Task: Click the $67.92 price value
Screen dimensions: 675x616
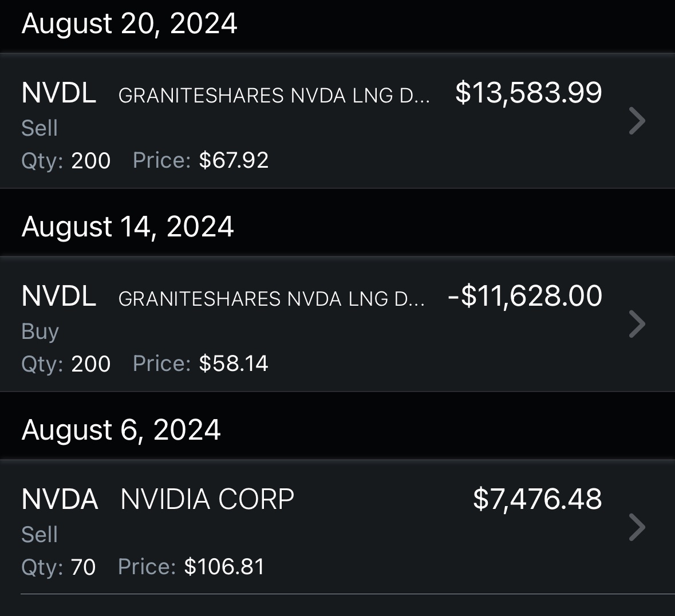Action: tap(234, 160)
